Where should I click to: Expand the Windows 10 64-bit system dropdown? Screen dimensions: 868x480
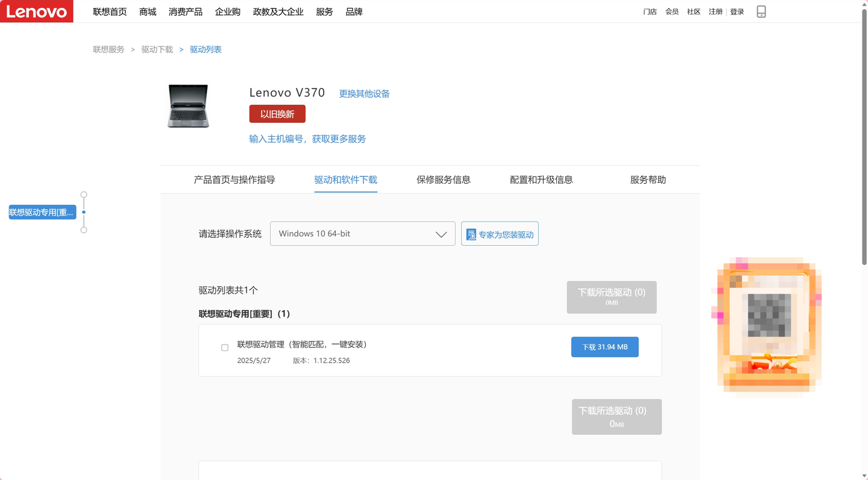tap(362, 234)
